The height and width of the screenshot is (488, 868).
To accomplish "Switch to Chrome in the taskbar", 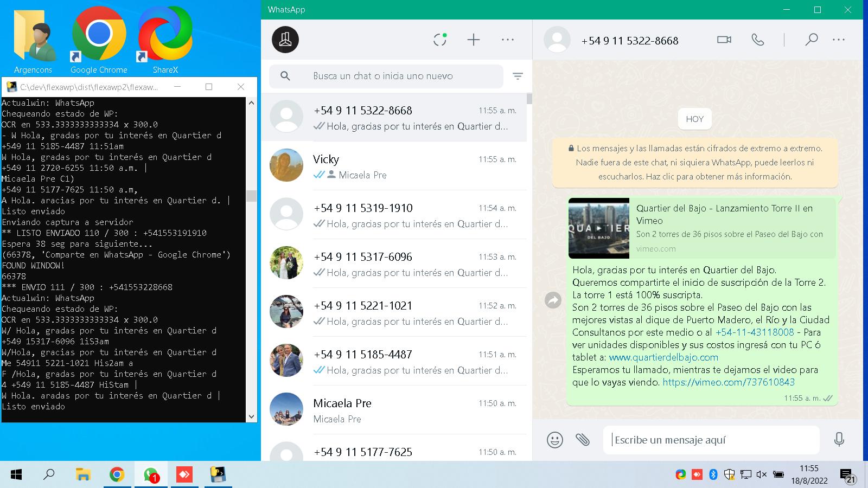I will (117, 475).
